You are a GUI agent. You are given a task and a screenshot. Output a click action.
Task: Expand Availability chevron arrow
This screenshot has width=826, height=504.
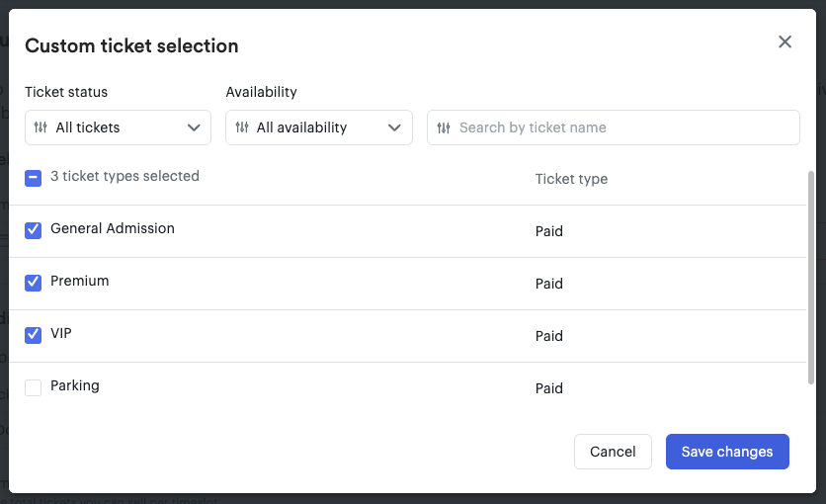pyautogui.click(x=394, y=127)
